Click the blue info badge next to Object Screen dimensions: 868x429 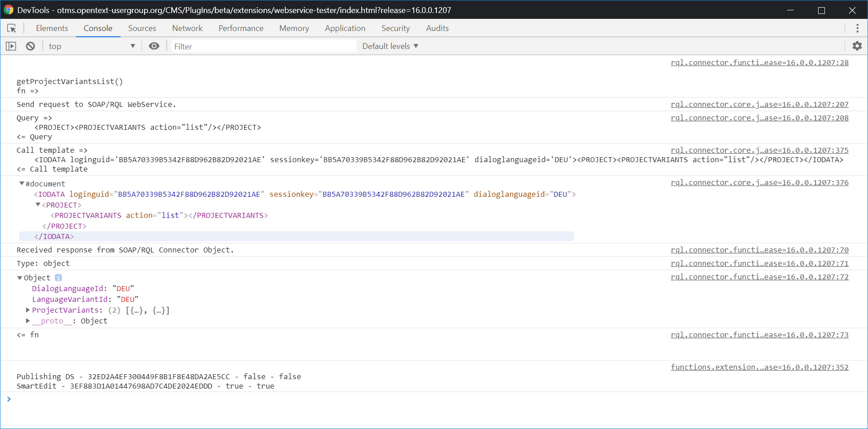pyautogui.click(x=58, y=278)
